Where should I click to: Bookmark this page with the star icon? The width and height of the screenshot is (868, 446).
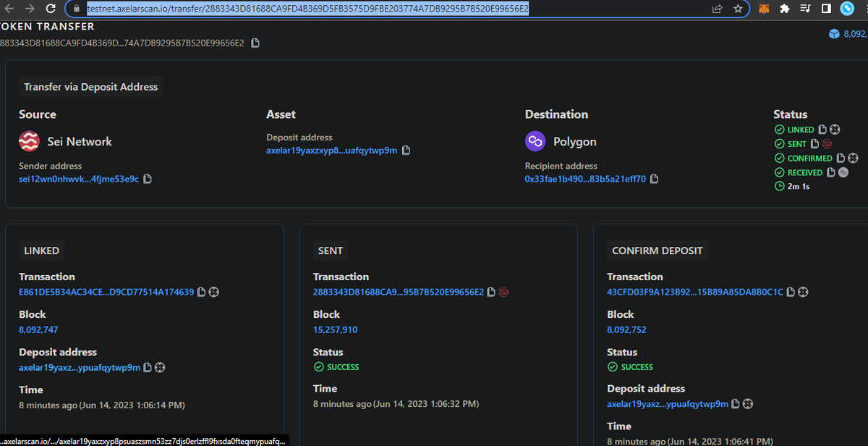(738, 9)
